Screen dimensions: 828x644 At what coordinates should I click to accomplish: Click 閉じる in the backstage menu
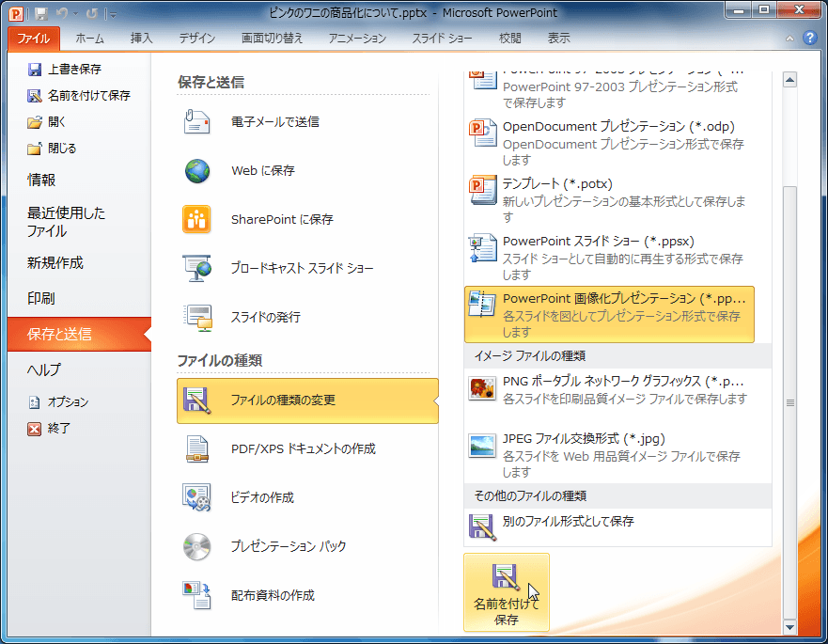(x=52, y=149)
